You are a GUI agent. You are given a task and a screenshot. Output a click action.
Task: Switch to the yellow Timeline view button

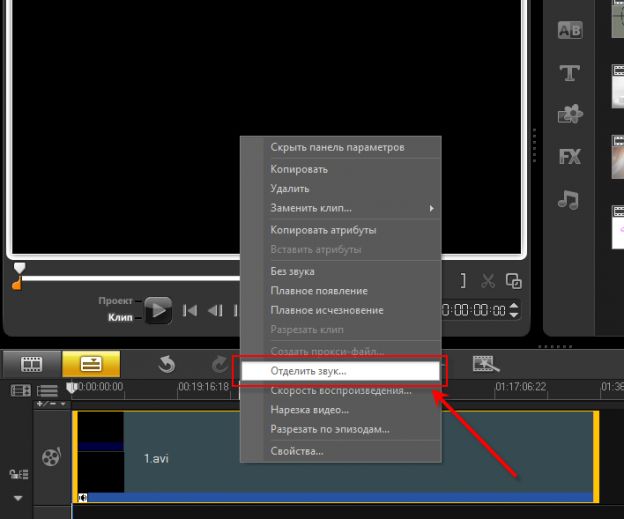pos(91,364)
